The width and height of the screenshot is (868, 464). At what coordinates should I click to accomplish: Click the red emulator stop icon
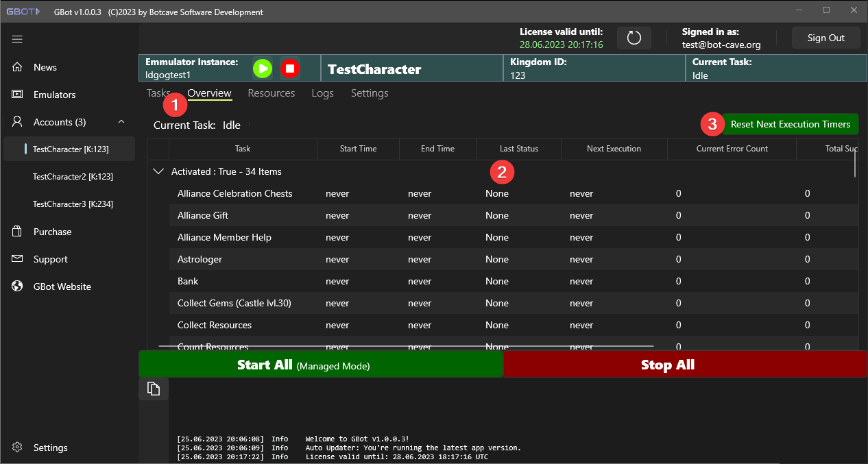tap(290, 68)
